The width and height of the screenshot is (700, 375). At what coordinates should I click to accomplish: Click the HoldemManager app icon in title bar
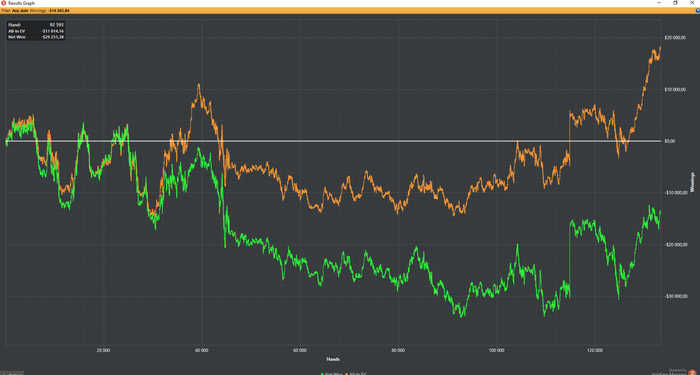point(4,3)
